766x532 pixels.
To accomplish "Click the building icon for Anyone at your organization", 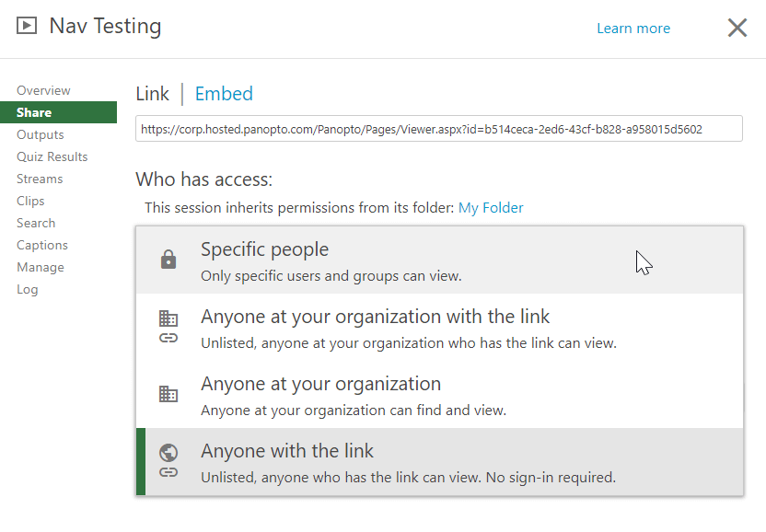I will tap(168, 394).
